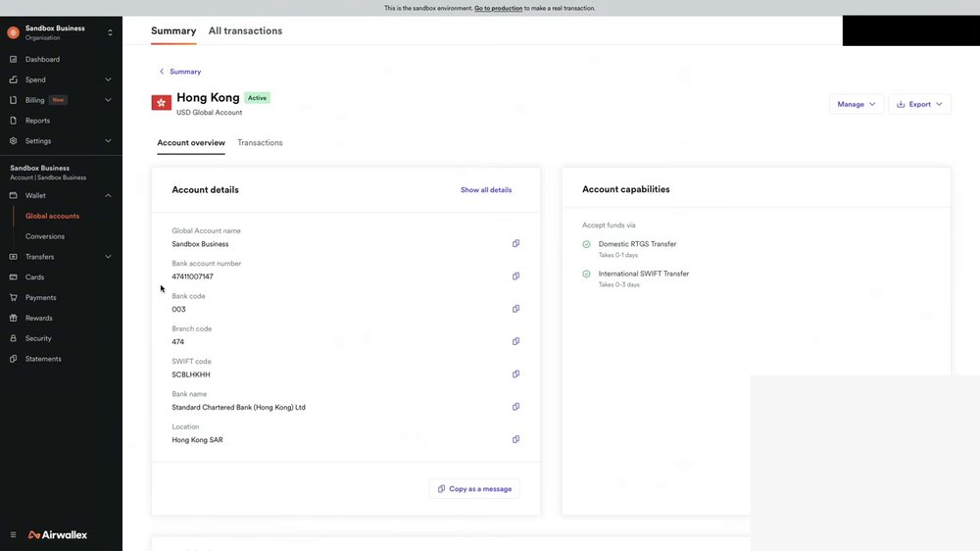Open the Security sidebar label
The image size is (980, 551).
coord(38,338)
